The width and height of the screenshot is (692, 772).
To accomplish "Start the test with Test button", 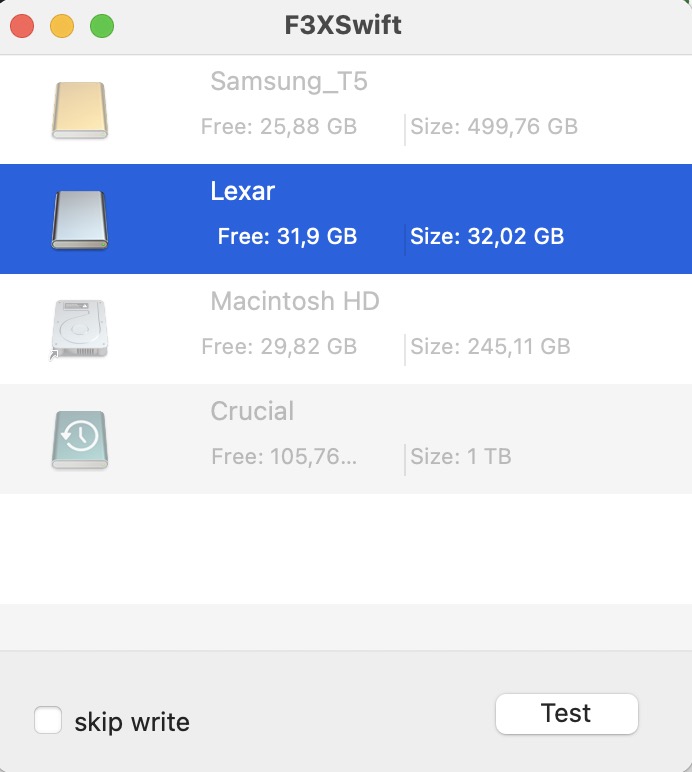I will pos(566,713).
